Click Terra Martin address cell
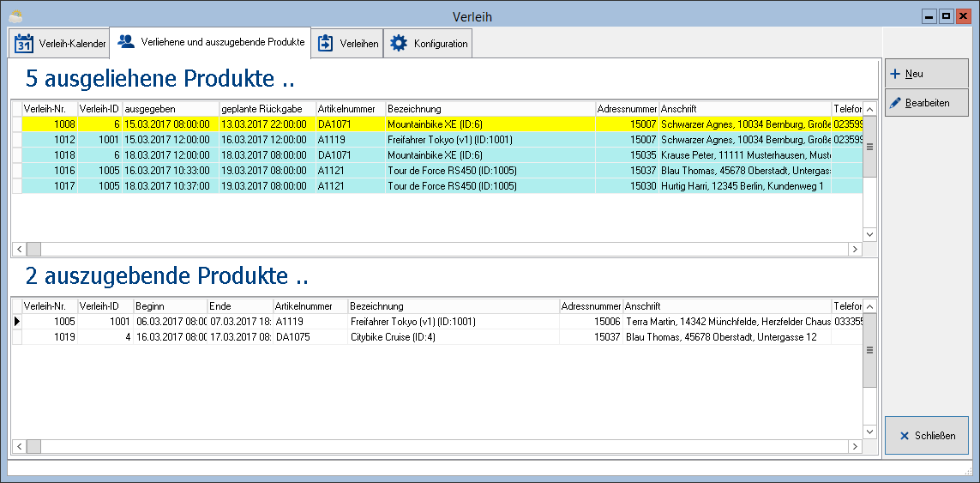Screen dimensions: 980x483 (x=728, y=322)
